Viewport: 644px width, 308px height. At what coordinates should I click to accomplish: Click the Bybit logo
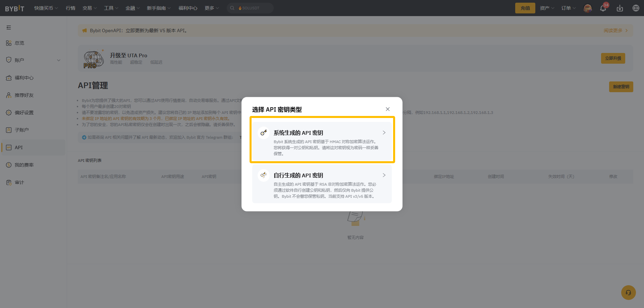[15, 8]
